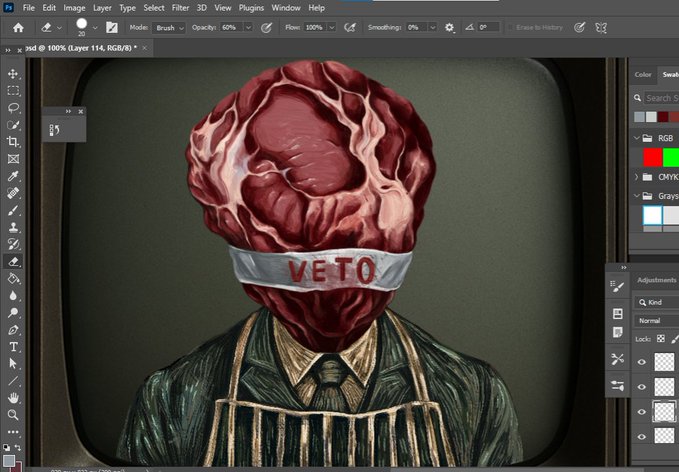Screen dimensions: 679x472
Task: Open the File menu
Action: pos(29,8)
